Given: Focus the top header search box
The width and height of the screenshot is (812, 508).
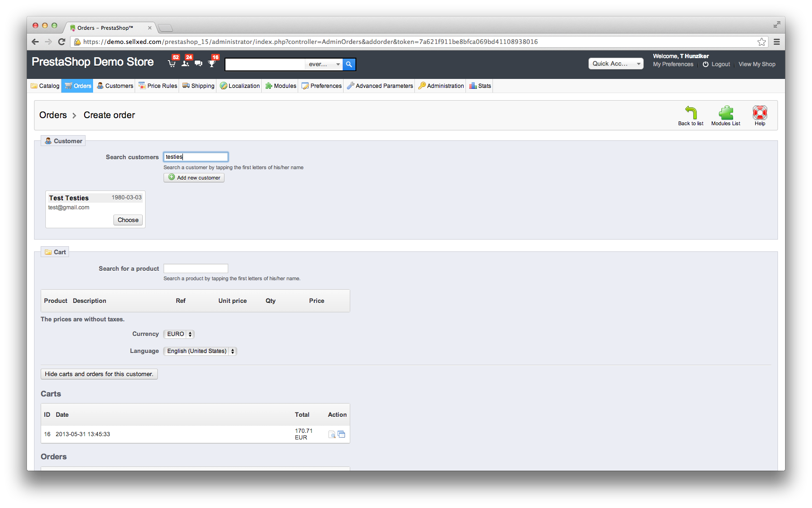Looking at the screenshot, I should [x=265, y=64].
